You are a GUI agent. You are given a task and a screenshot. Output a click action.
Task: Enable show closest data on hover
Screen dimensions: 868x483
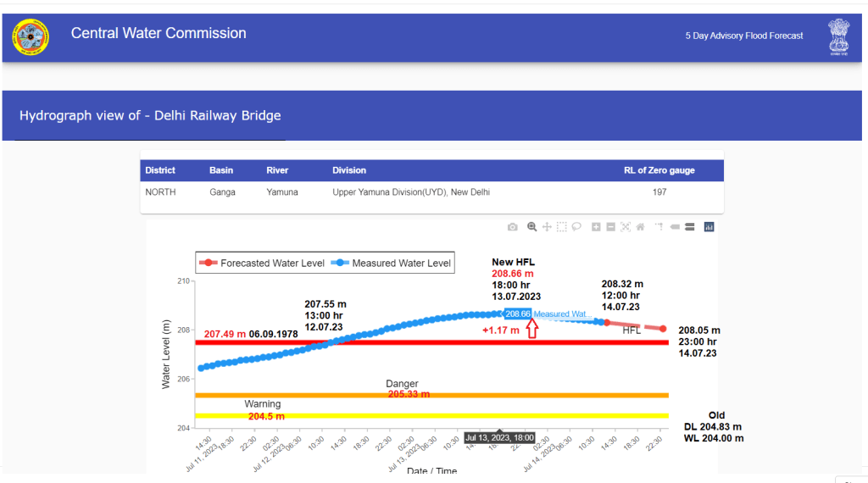(x=676, y=227)
